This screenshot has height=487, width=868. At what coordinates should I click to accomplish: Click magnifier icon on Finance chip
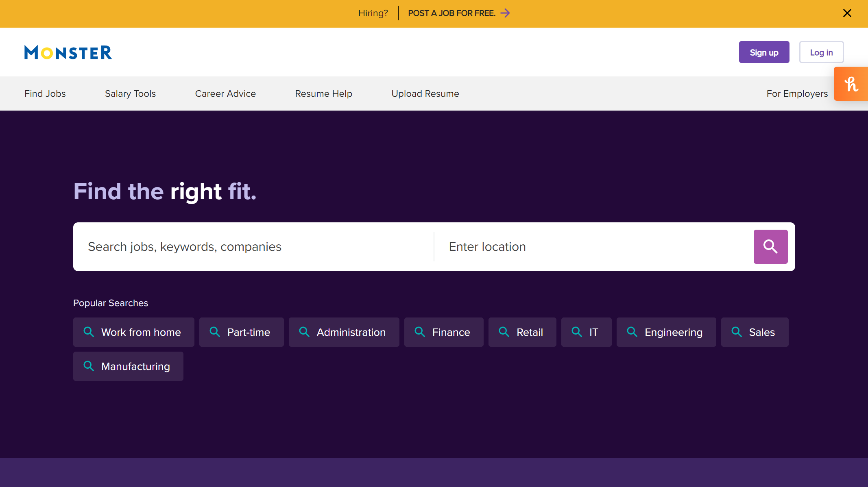(x=420, y=332)
